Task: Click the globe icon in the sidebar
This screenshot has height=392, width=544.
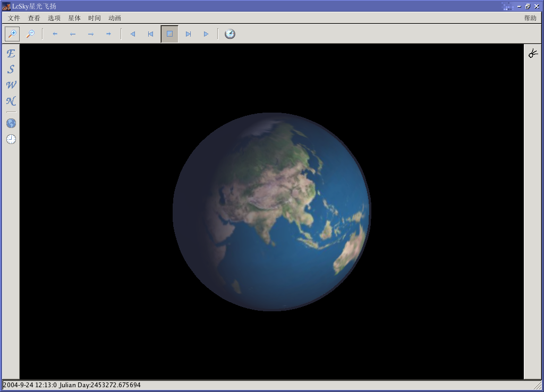Action: [x=11, y=123]
